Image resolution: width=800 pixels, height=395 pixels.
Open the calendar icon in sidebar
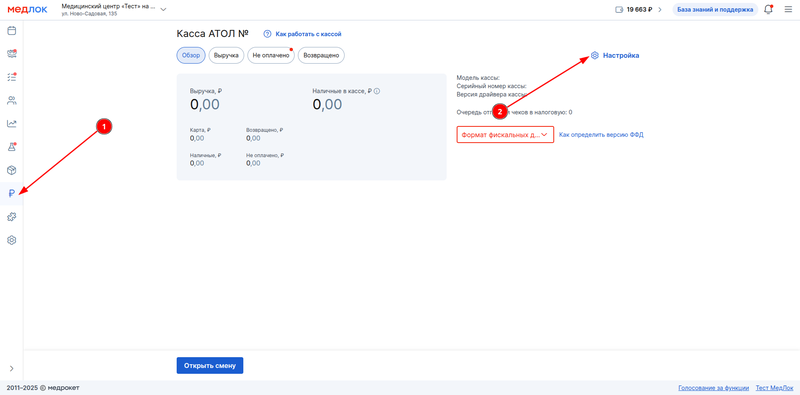click(11, 31)
